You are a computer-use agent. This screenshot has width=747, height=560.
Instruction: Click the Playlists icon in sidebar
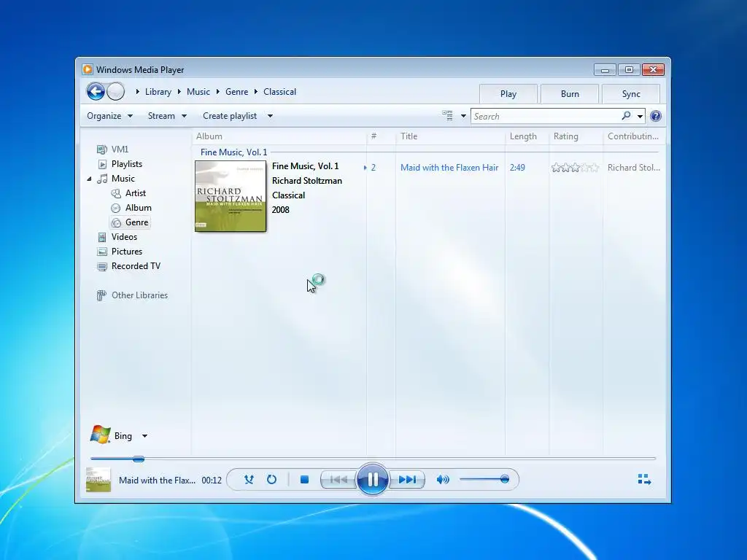102,164
